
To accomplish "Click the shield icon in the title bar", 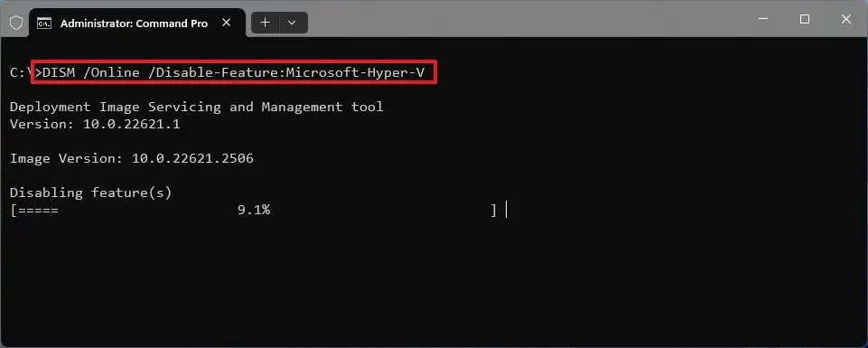I will coord(16,23).
